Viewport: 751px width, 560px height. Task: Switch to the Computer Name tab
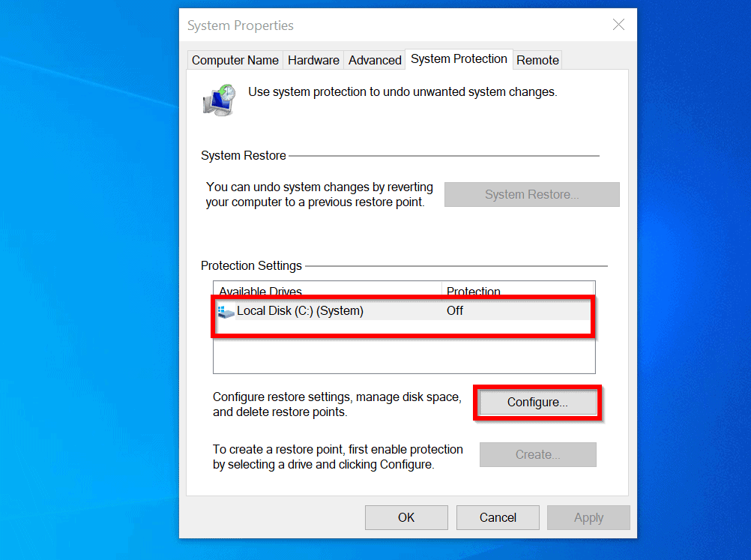[235, 60]
